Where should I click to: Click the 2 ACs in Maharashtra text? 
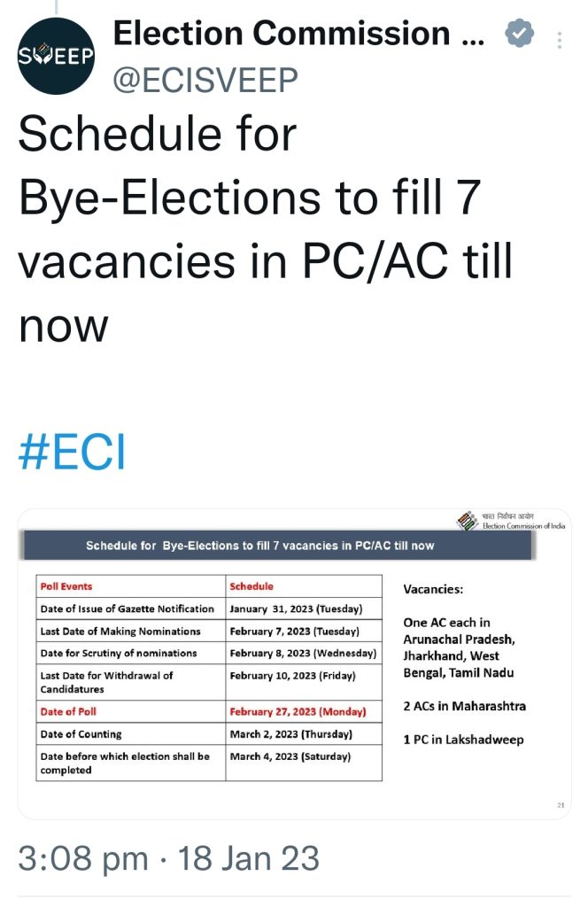click(x=464, y=706)
